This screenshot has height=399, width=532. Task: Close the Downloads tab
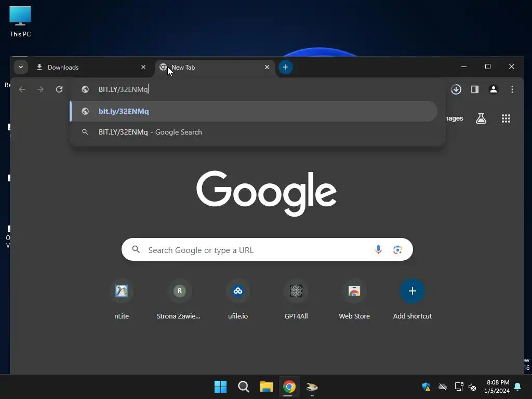coord(143,67)
